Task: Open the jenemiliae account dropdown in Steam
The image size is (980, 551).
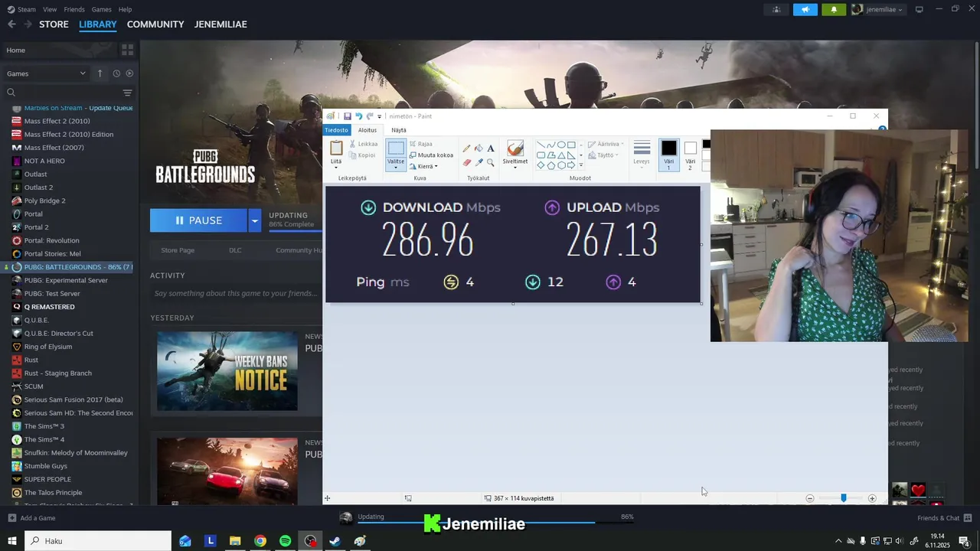Action: tap(878, 9)
